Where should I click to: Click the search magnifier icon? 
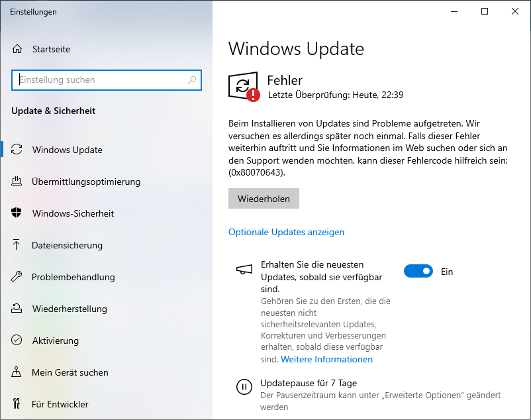pos(192,80)
